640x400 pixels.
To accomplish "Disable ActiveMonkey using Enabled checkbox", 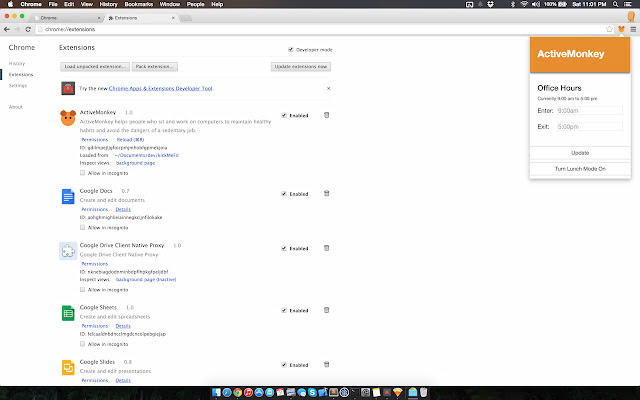I will click(284, 115).
